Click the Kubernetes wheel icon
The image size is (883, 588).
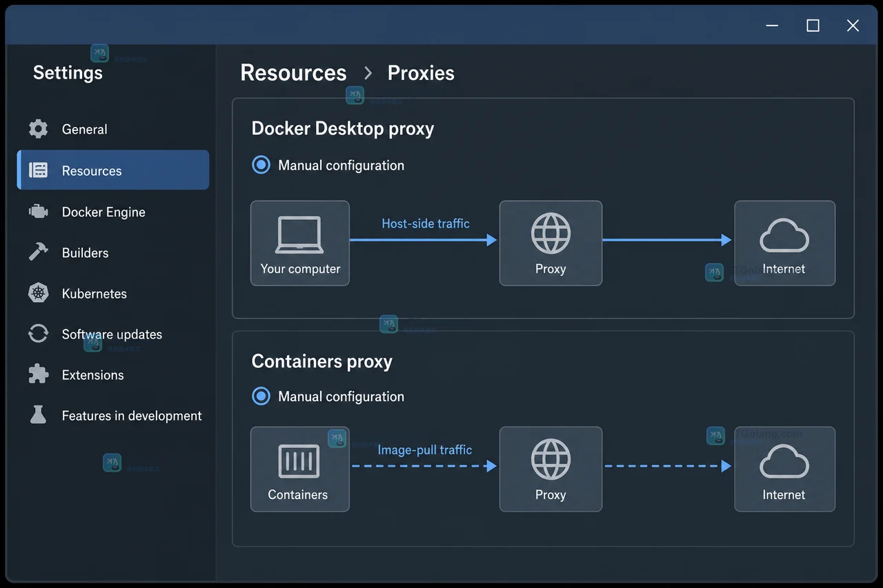[39, 293]
